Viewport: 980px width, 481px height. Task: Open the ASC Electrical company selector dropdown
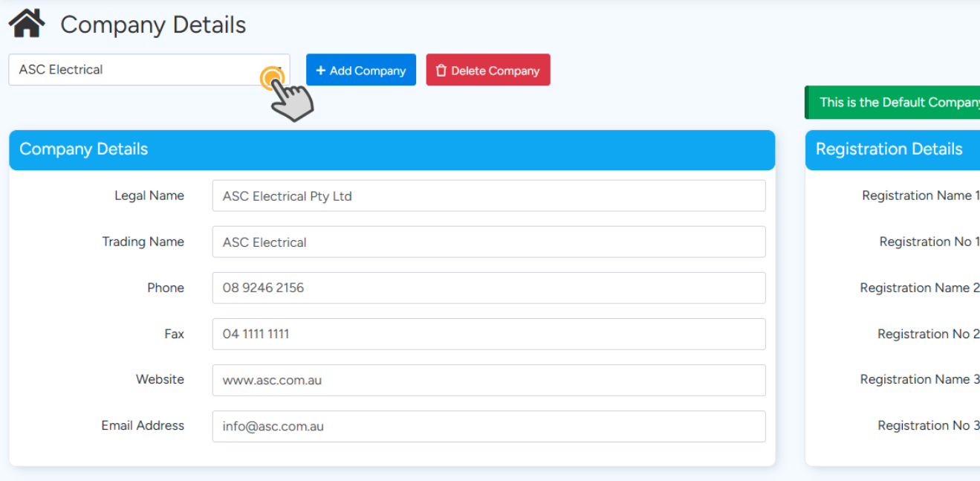[x=149, y=70]
